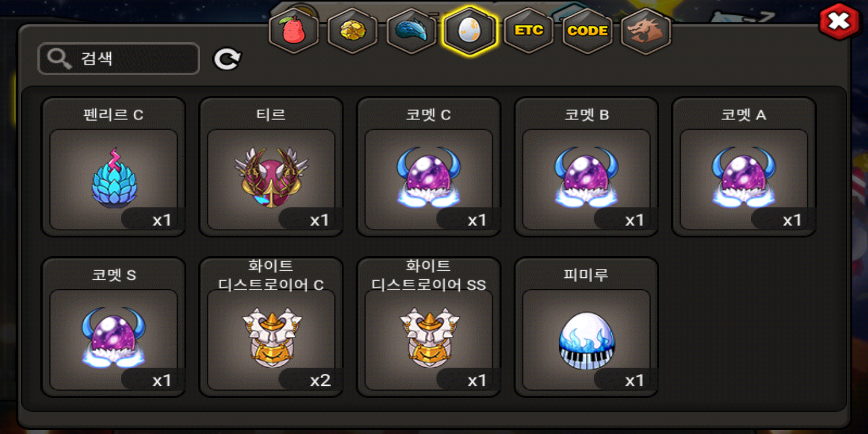The image size is (868, 434).
Task: Click the refresh arrow beside search
Action: tap(227, 58)
